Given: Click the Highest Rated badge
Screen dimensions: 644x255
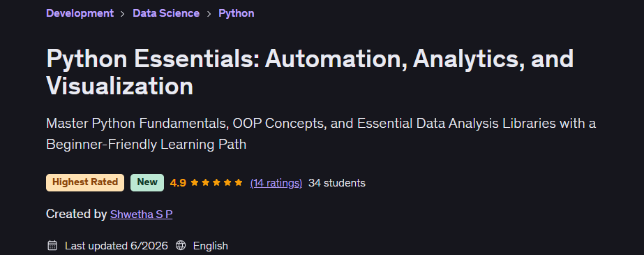Looking at the screenshot, I should [85, 182].
